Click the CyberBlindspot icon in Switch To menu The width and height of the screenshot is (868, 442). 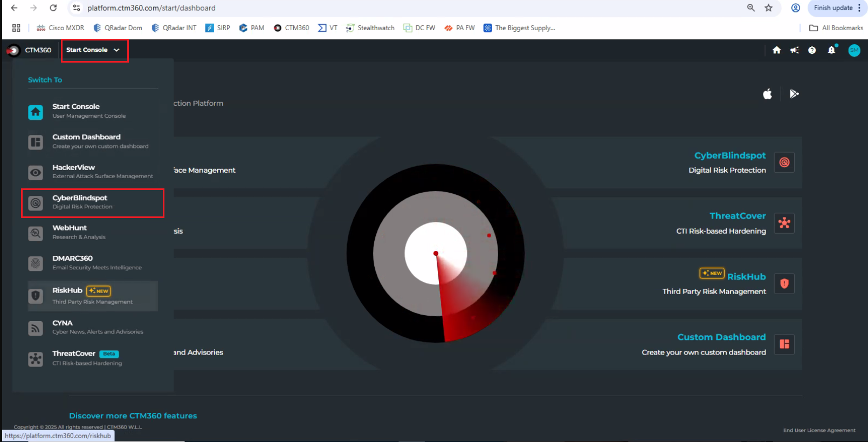36,203
